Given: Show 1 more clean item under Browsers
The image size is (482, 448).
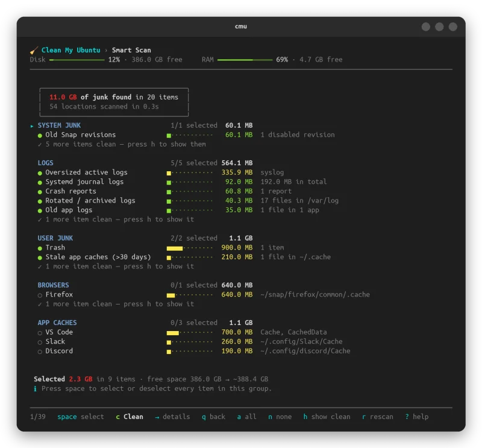Looking at the screenshot, I should tap(116, 304).
